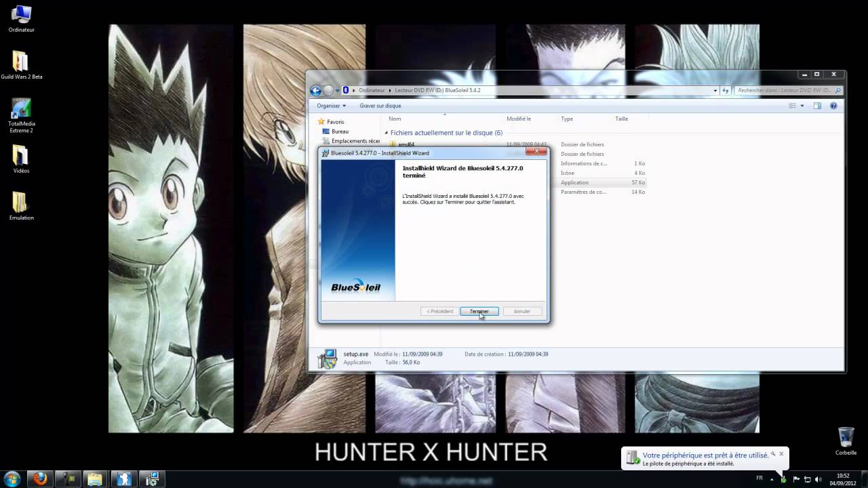Click InstallShield wizard title bar icon
The image size is (868, 488).
point(326,153)
